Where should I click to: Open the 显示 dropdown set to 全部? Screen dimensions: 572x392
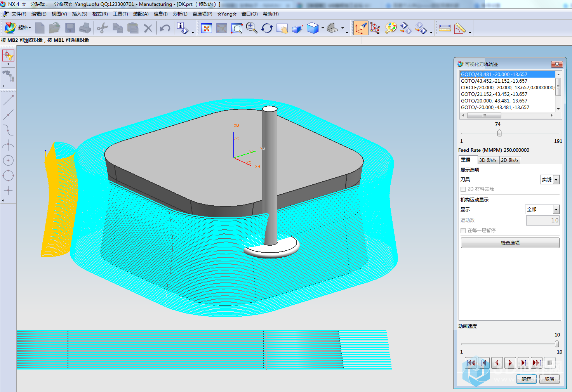(x=542, y=209)
